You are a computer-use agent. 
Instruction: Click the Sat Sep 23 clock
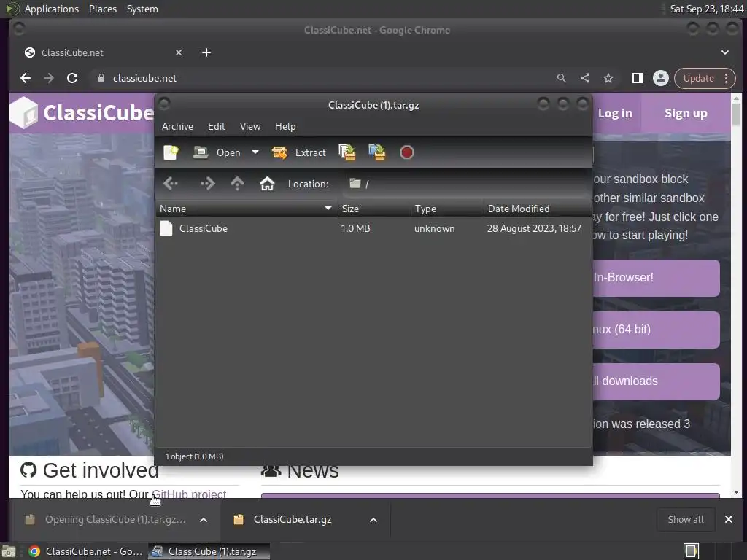click(x=706, y=9)
